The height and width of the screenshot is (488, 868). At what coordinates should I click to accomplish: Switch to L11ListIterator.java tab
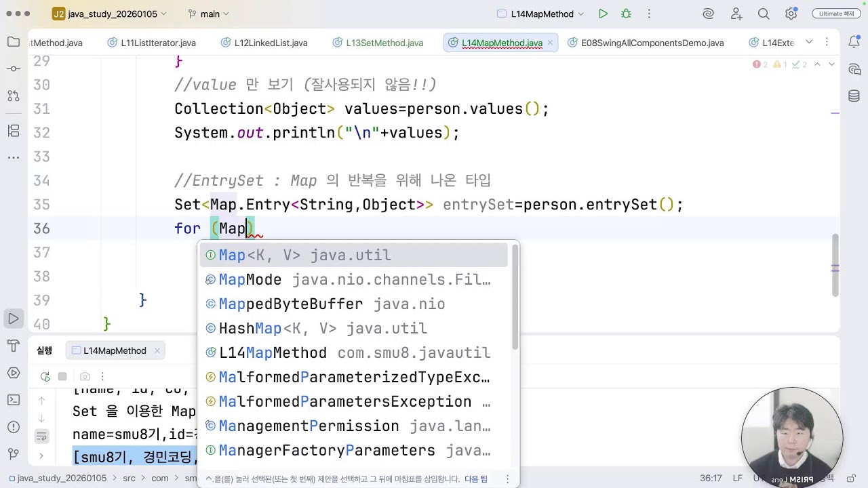151,43
